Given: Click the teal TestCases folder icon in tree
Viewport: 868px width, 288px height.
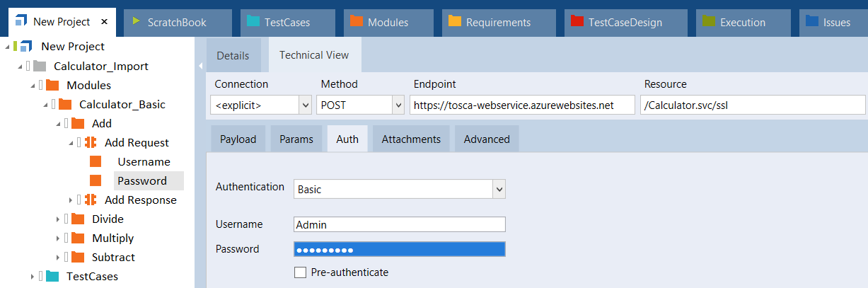Looking at the screenshot, I should click(52, 276).
